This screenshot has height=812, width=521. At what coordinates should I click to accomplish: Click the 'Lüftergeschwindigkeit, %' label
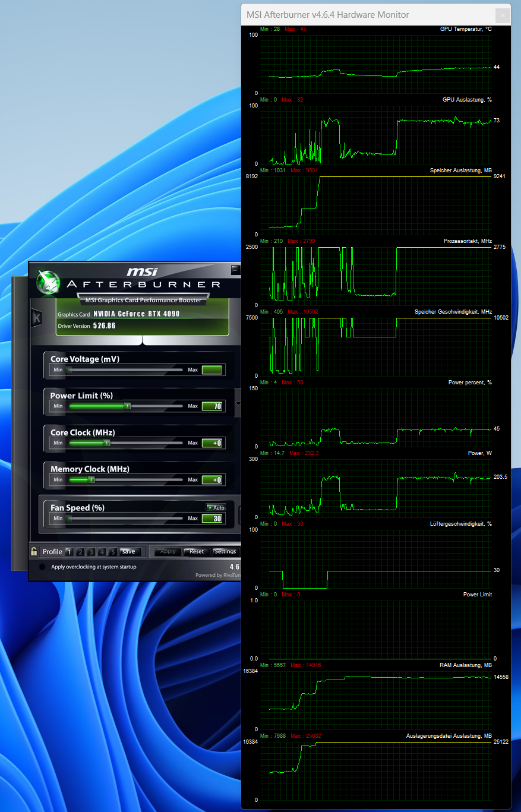coord(461,524)
